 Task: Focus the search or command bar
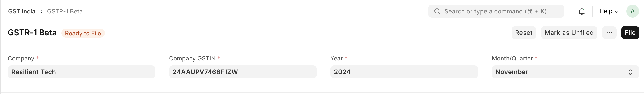[x=496, y=11]
